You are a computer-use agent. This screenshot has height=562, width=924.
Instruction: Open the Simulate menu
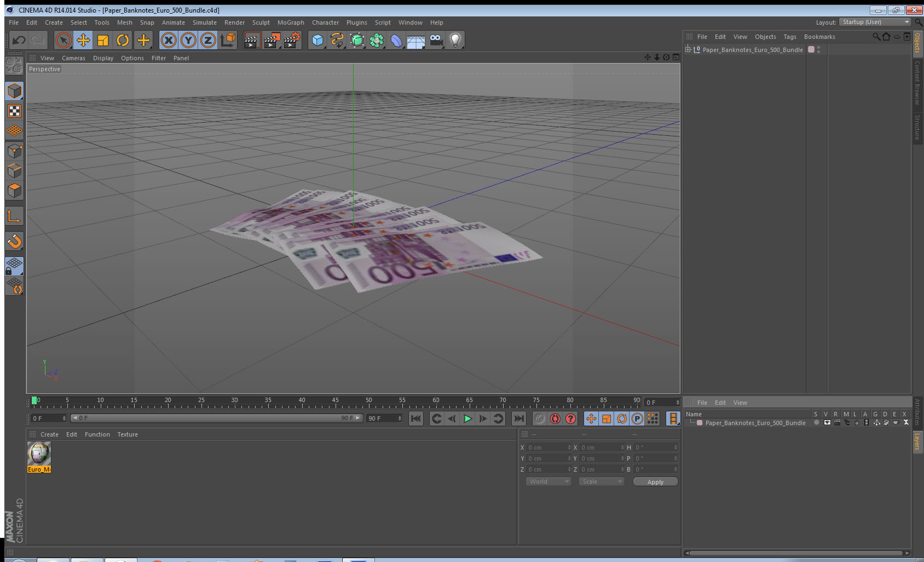[x=205, y=22]
